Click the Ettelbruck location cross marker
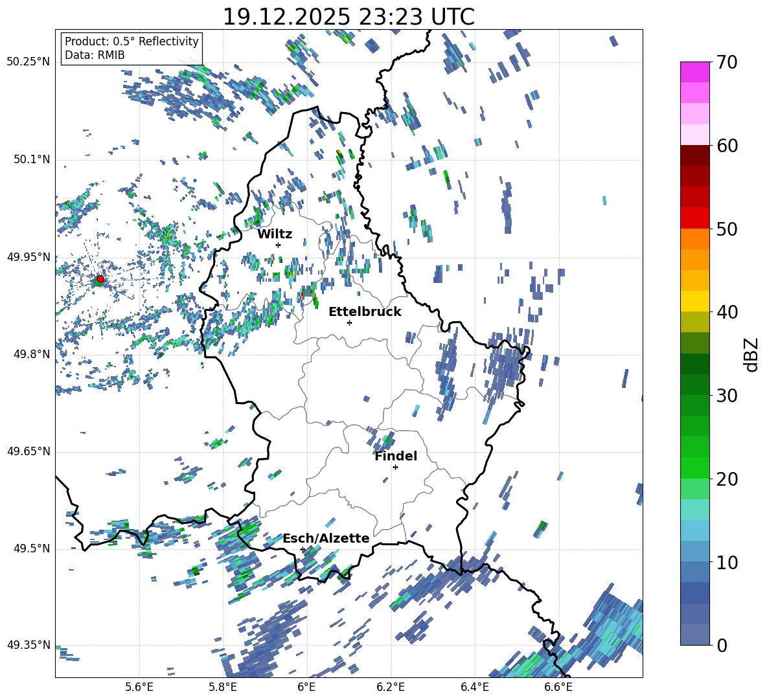Viewport: 767px width, 700px height. tap(349, 322)
